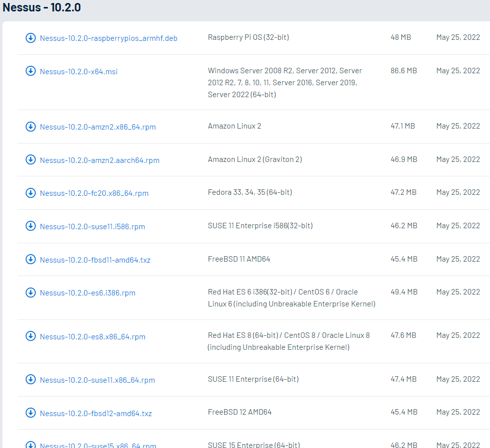Click the 46.9 MB file size
490x448 pixels.
coord(404,159)
